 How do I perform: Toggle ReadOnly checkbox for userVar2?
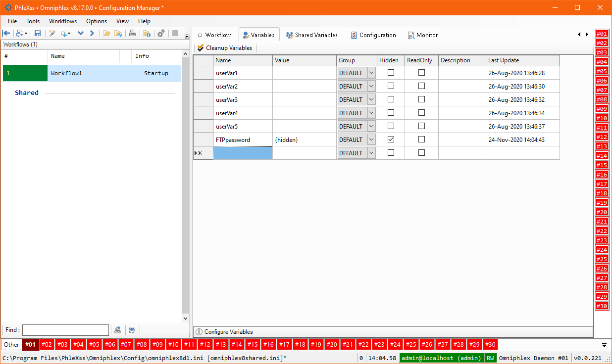click(x=421, y=86)
